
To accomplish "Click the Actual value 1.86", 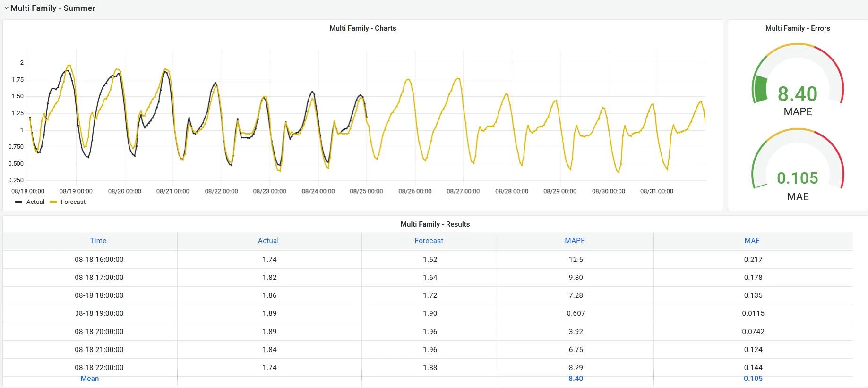I will [x=269, y=295].
